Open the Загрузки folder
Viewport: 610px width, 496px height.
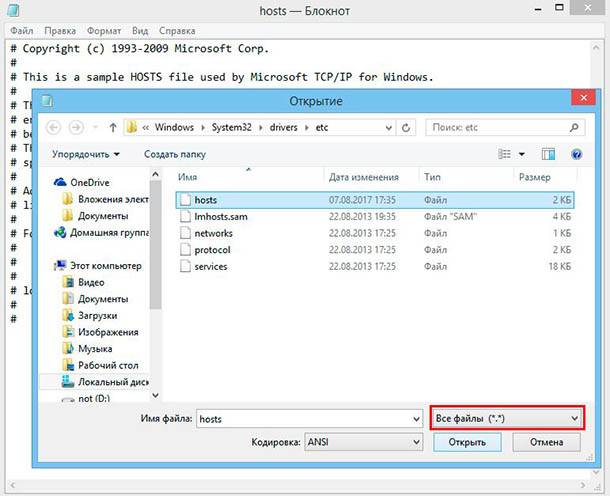(90, 315)
